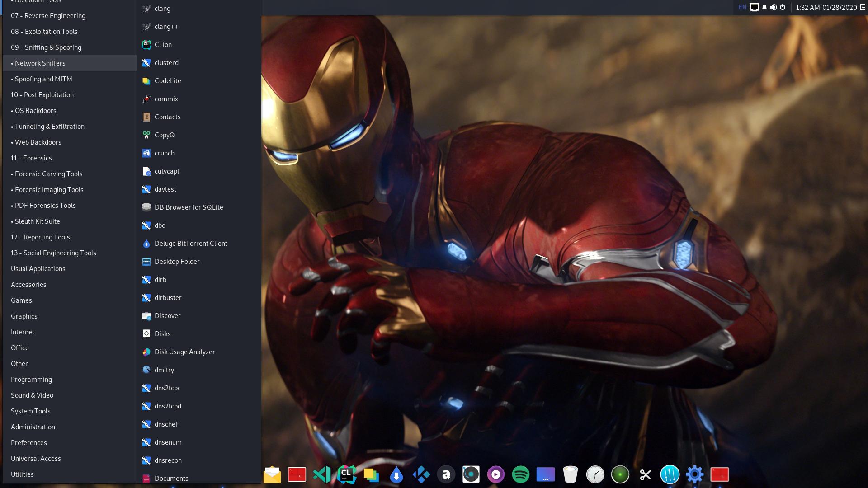Viewport: 868px width, 488px height.
Task: Select the Network Sniffers subcategory
Action: tap(70, 63)
